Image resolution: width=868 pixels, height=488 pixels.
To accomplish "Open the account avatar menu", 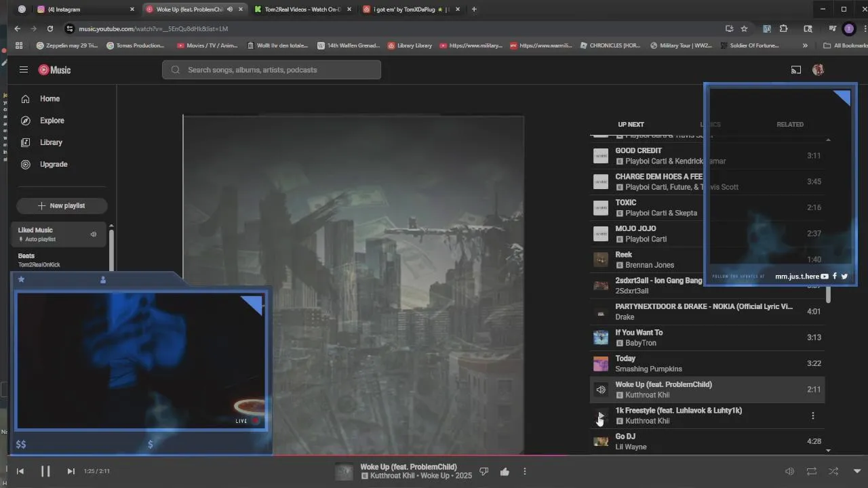I will tap(818, 70).
